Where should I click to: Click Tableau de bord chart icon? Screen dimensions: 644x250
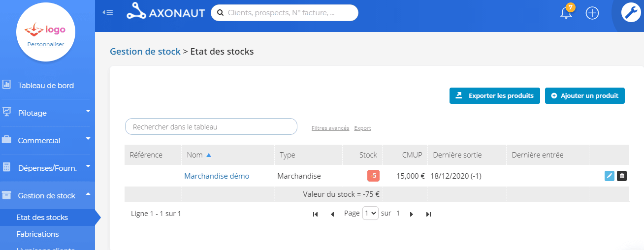tap(6, 85)
